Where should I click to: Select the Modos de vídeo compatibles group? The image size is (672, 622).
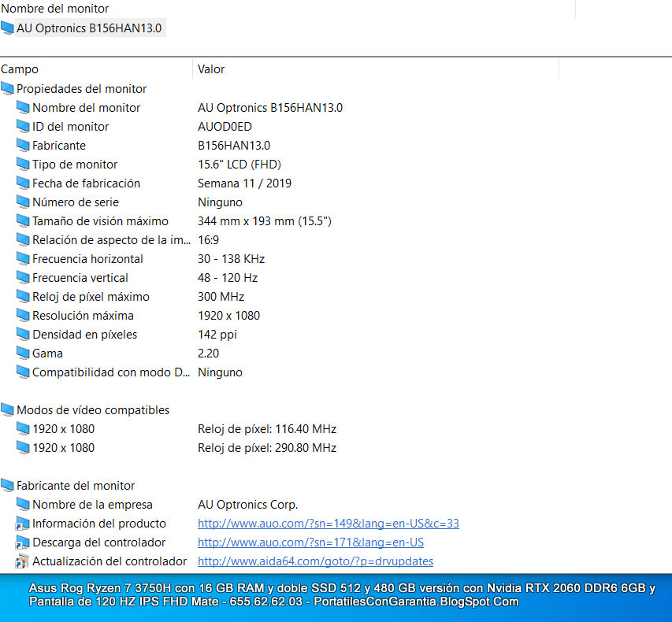(93, 410)
